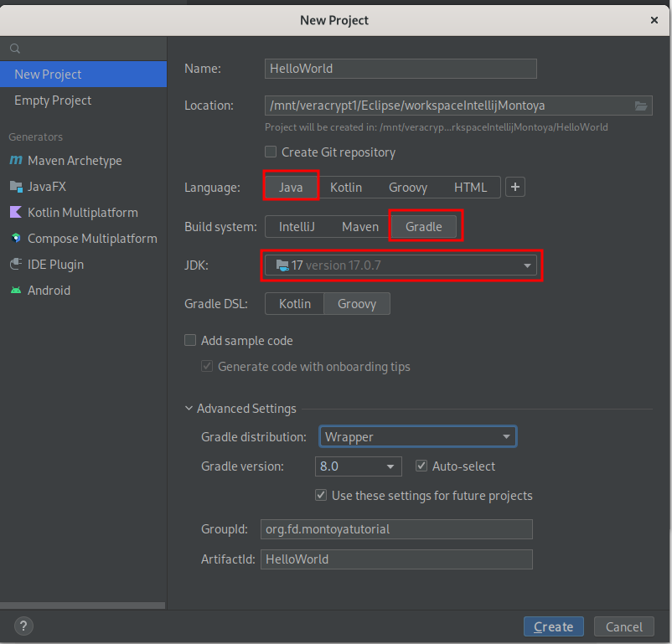Switch build system to Maven
Viewport: 672px width, 644px height.
coord(359,226)
